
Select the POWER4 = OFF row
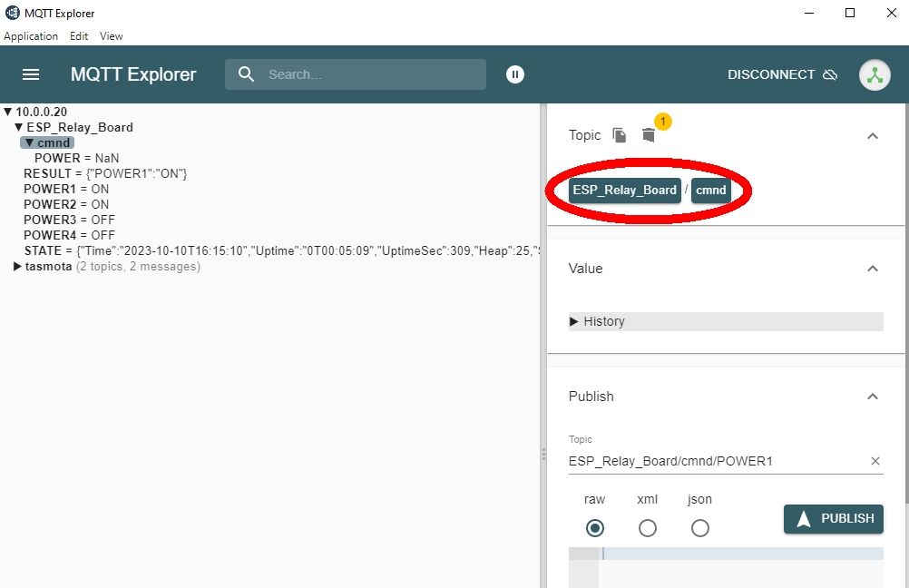click(70, 235)
